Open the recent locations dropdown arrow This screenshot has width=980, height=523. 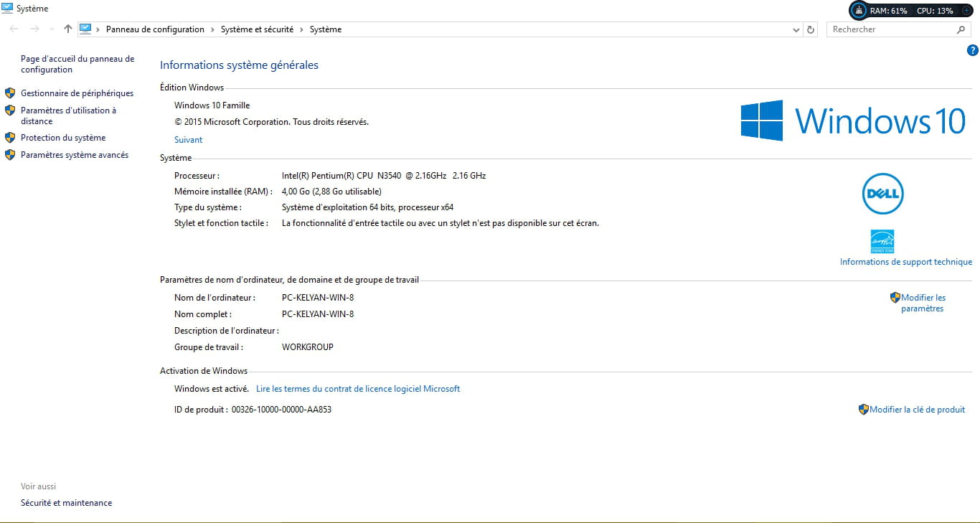[x=52, y=29]
